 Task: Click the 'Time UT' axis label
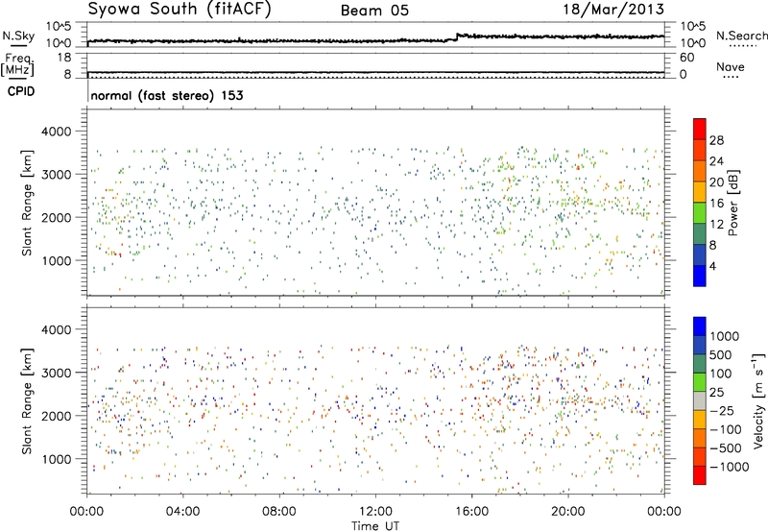[375, 525]
